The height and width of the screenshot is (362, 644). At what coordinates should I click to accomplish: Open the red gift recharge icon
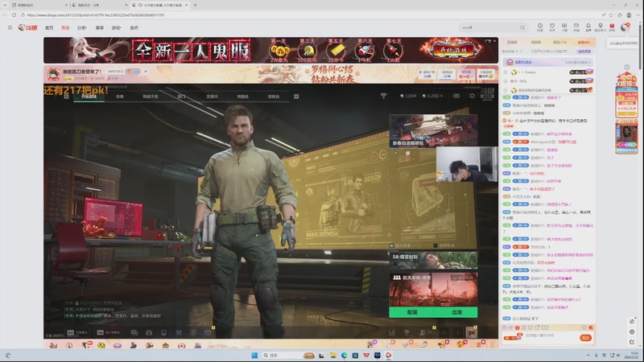click(x=612, y=27)
